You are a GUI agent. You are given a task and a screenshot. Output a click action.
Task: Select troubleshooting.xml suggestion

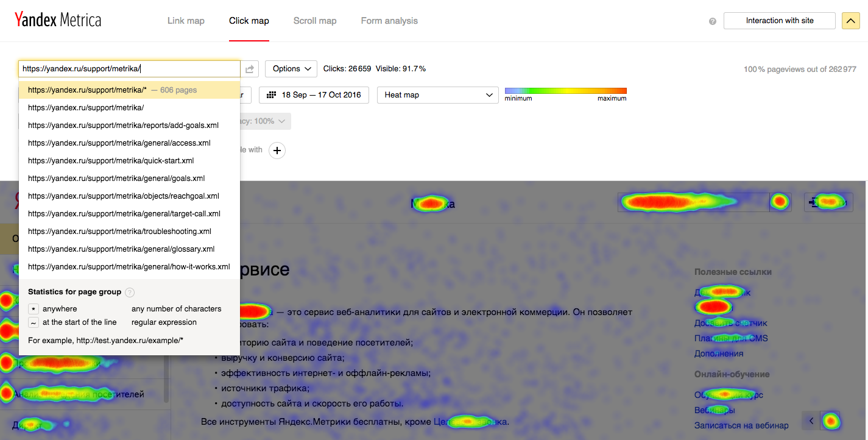(129, 232)
